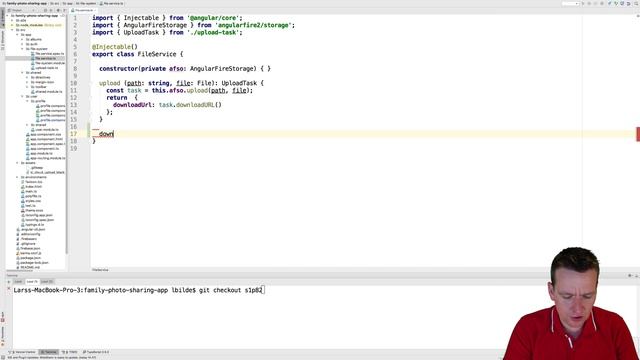Click line number 10 in editor gutter
Image resolution: width=640 pixels, height=360 pixels.
73,83
